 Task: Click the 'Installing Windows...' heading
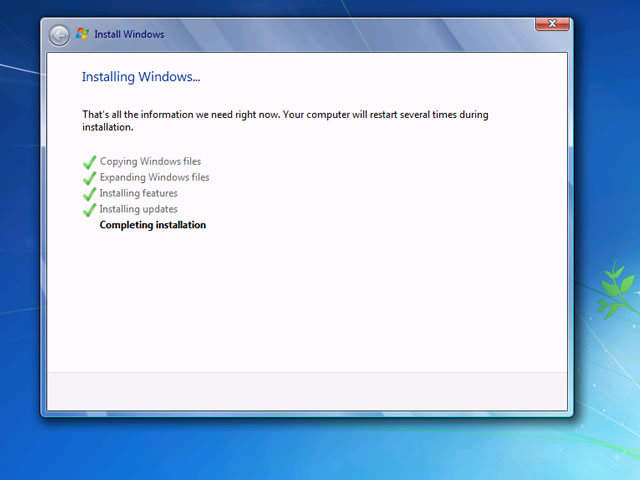click(x=141, y=77)
